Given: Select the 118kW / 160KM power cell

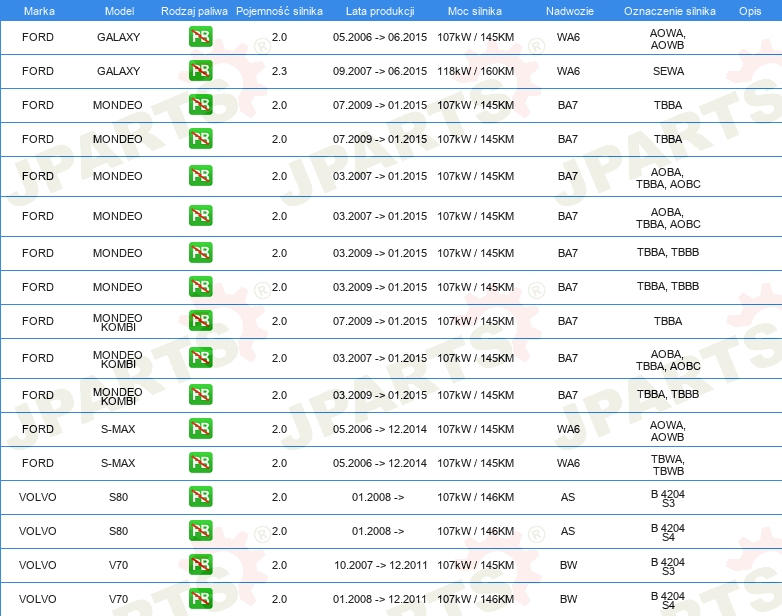Looking at the screenshot, I should tap(475, 71).
